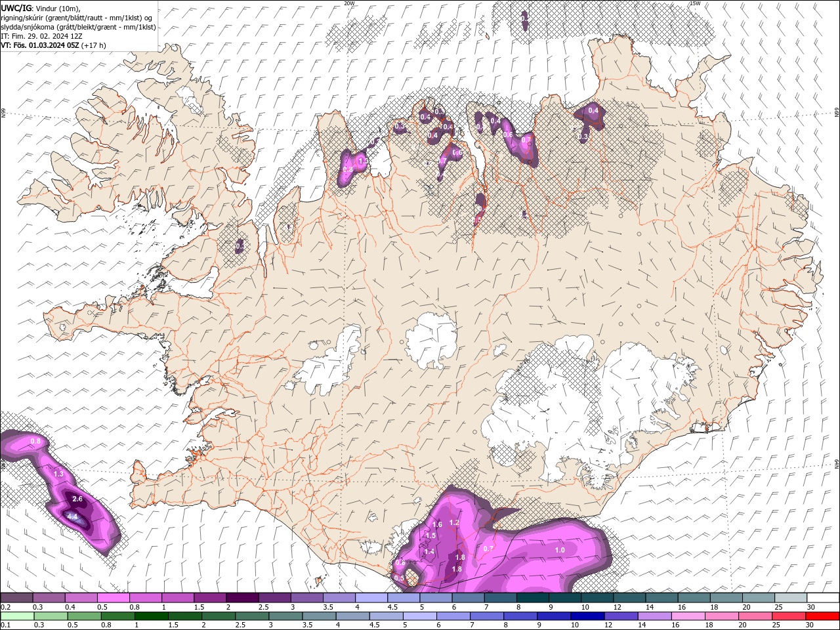
Task: Click the '1.6' snowfall value in south Iceland
Action: click(x=438, y=524)
